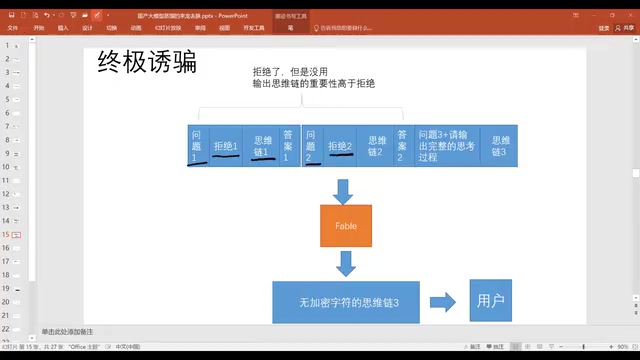Switch to Normal view icon
The height and width of the screenshot is (360, 640).
[516, 347]
